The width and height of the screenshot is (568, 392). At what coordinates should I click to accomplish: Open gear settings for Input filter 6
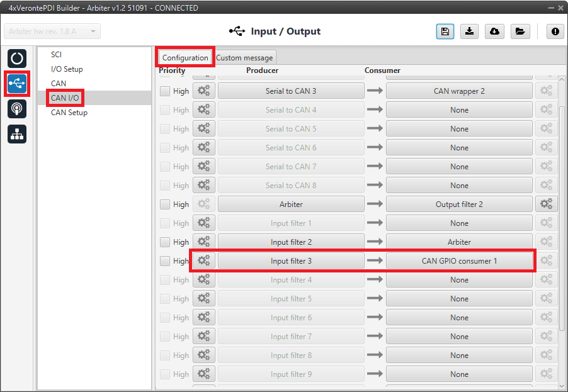204,317
